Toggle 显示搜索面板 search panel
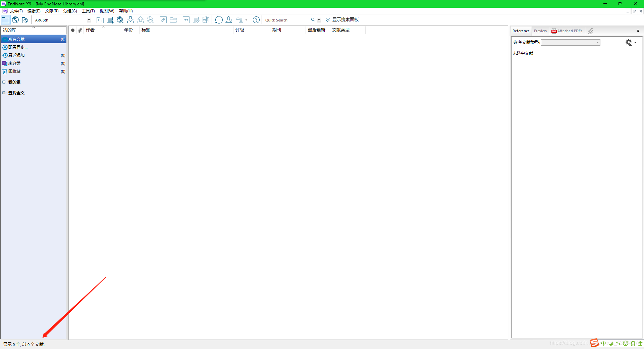The image size is (644, 349). pos(342,20)
